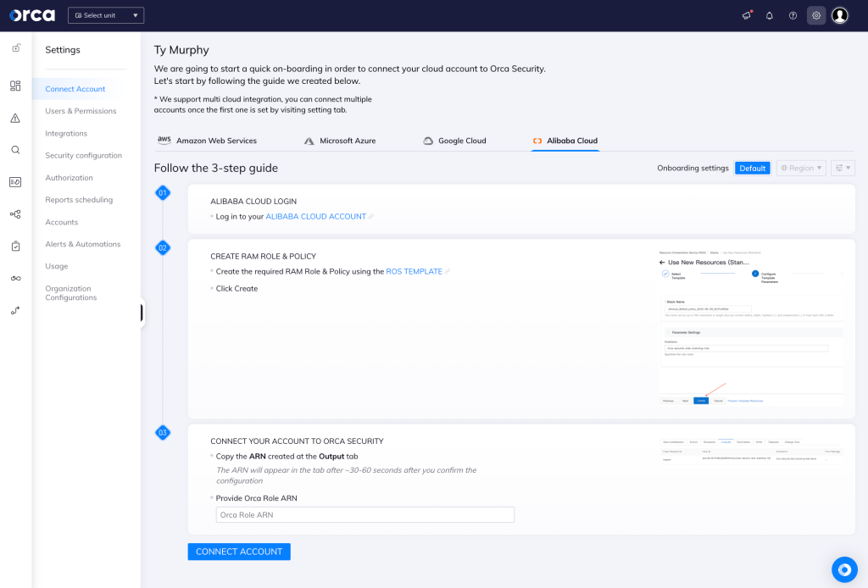868x588 pixels.
Task: Open Organization Configurations settings
Action: click(71, 293)
